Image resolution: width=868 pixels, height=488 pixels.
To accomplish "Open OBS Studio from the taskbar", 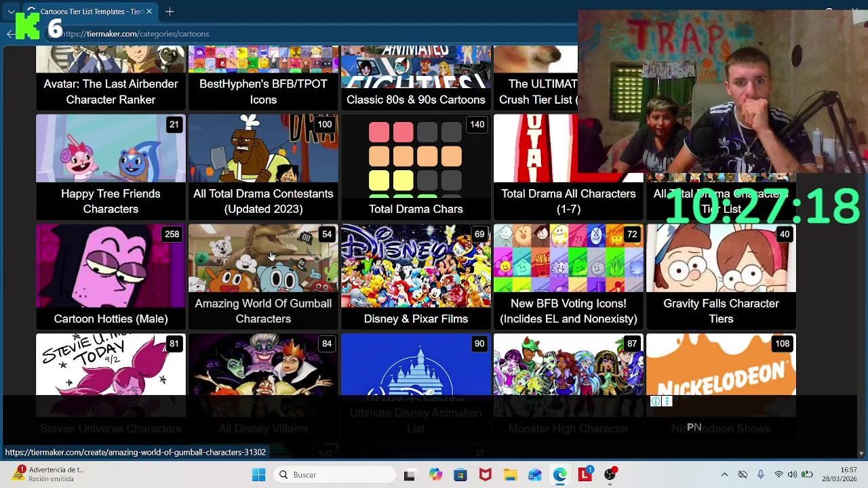I will click(x=610, y=475).
